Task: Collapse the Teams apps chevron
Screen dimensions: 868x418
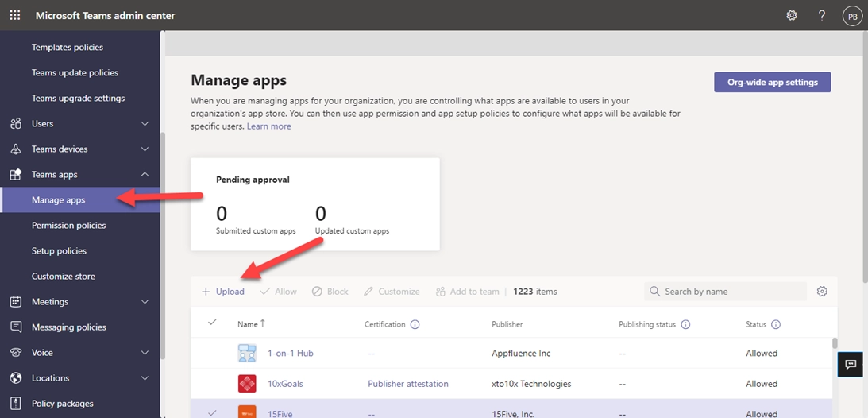Action: [x=145, y=174]
